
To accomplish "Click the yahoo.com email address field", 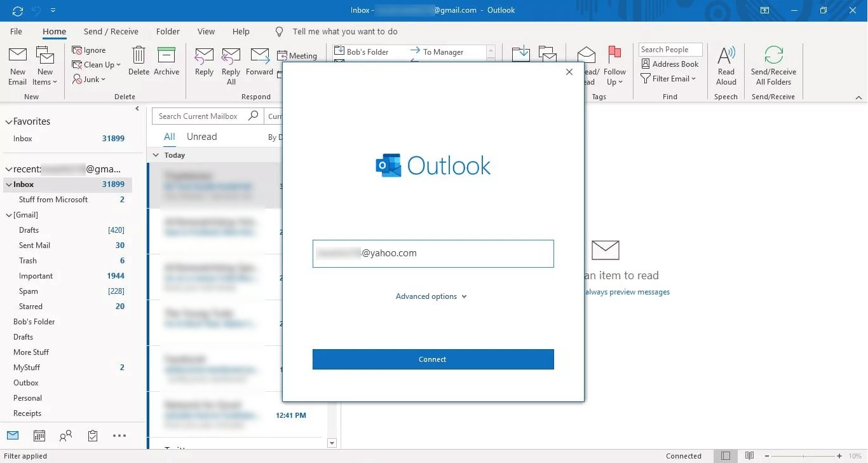I will point(433,253).
